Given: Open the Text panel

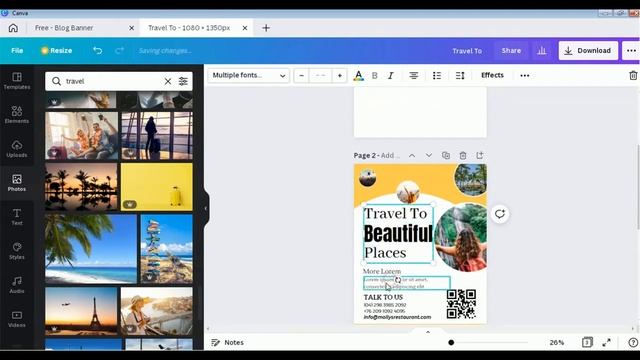Looking at the screenshot, I should (x=17, y=217).
